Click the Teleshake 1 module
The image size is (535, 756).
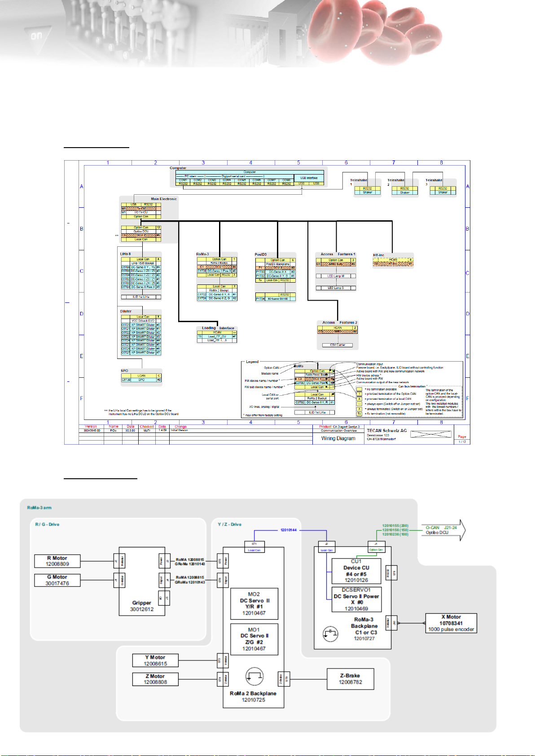click(367, 188)
